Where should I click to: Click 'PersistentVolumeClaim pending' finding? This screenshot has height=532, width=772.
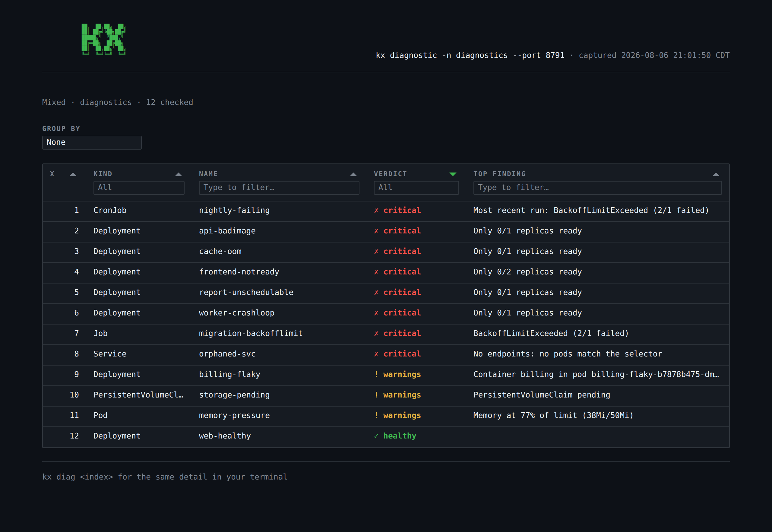pyautogui.click(x=542, y=395)
